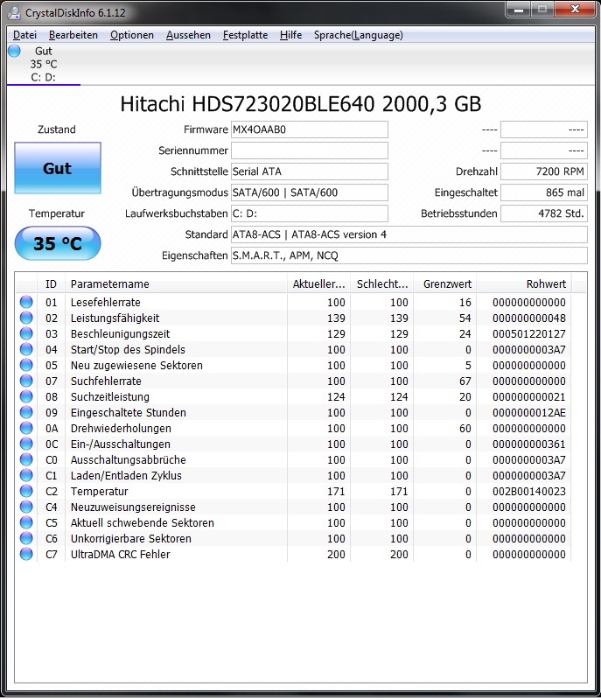Click threshold value 67 in Suchfehlerrate row
Screen dimensions: 601x700
pyautogui.click(x=465, y=381)
